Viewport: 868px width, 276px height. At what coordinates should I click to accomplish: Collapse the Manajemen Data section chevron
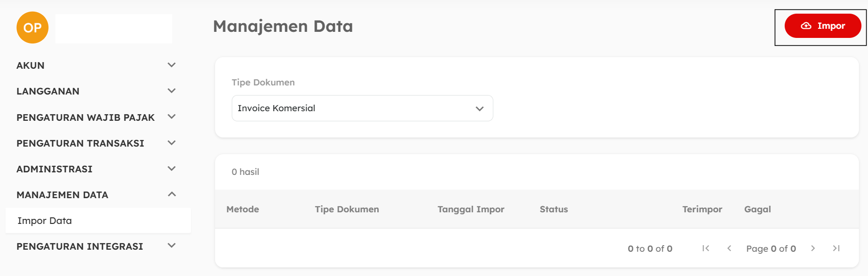[172, 195]
